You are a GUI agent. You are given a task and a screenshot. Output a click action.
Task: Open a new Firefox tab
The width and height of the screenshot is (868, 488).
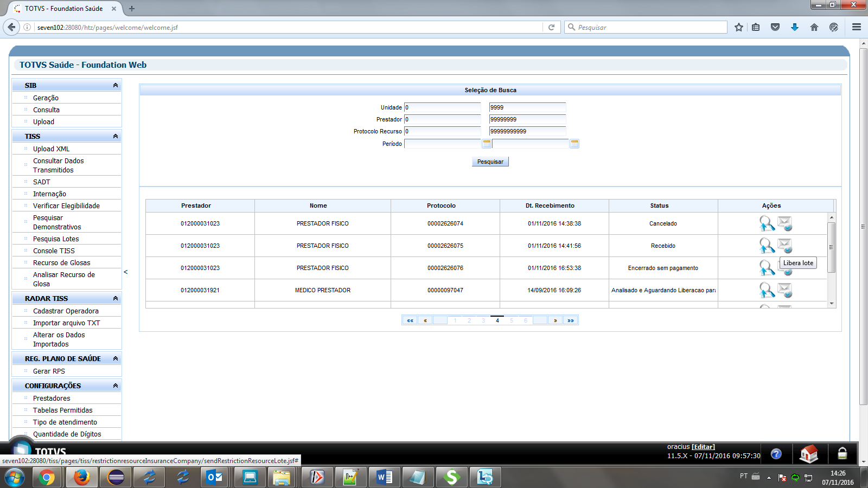(x=132, y=9)
